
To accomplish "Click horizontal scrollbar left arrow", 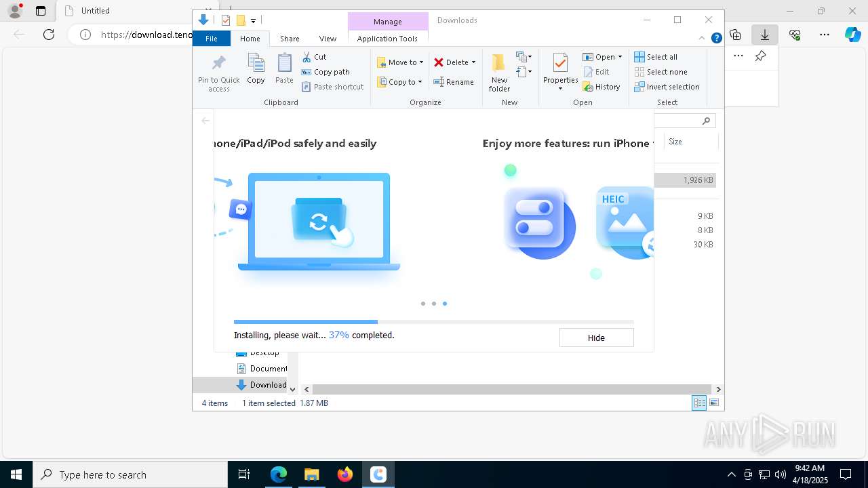I will tap(307, 389).
